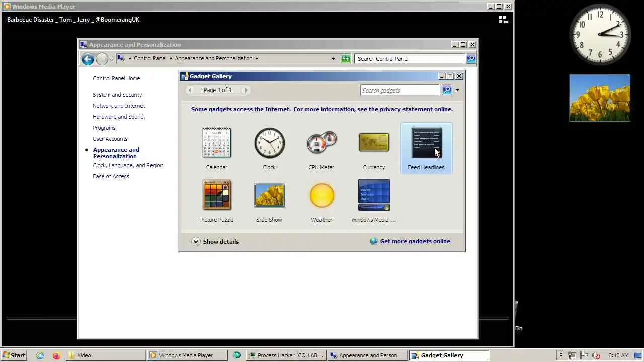
Task: Click the security alert tray icon
Action: click(x=596, y=355)
